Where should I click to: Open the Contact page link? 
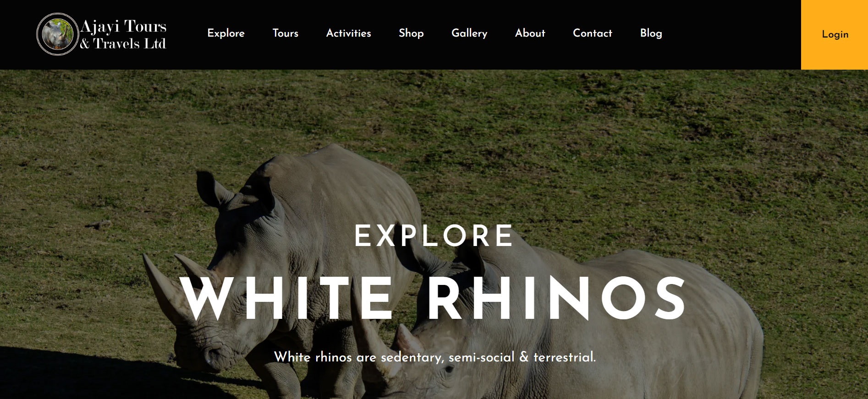[x=593, y=33]
